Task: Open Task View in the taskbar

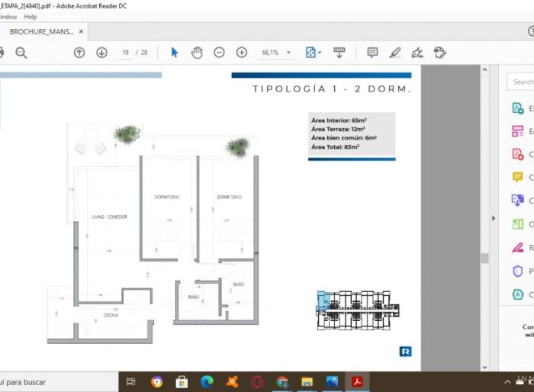Action: (130, 382)
